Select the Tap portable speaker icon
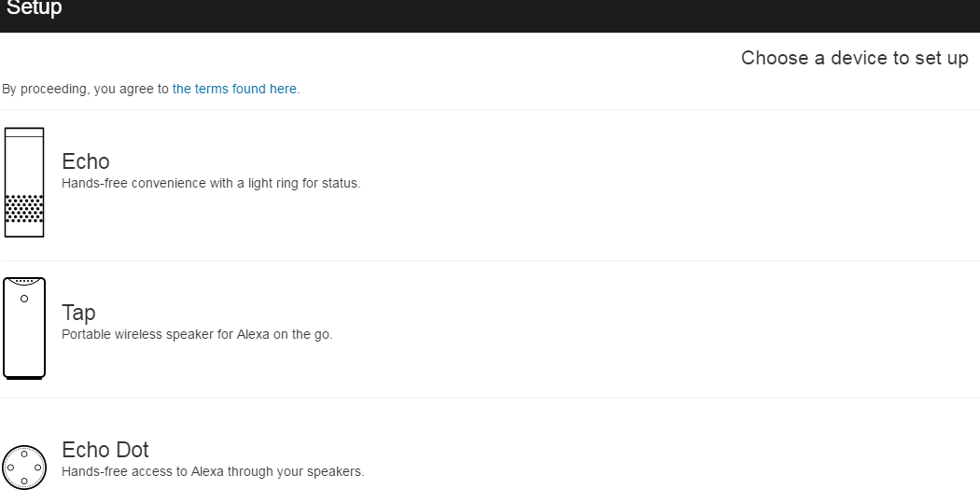980x503 pixels. [x=24, y=328]
